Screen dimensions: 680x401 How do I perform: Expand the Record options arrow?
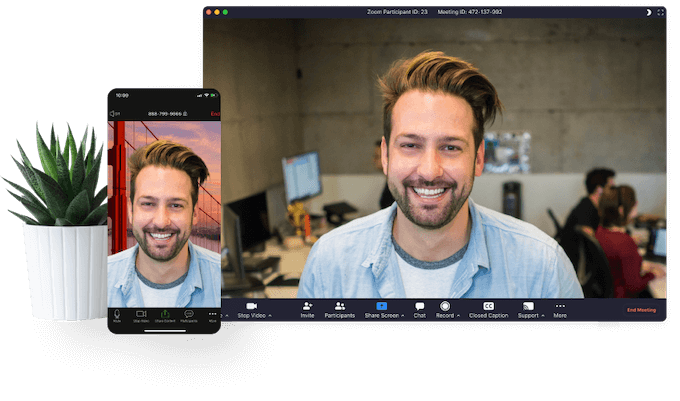pyautogui.click(x=458, y=315)
